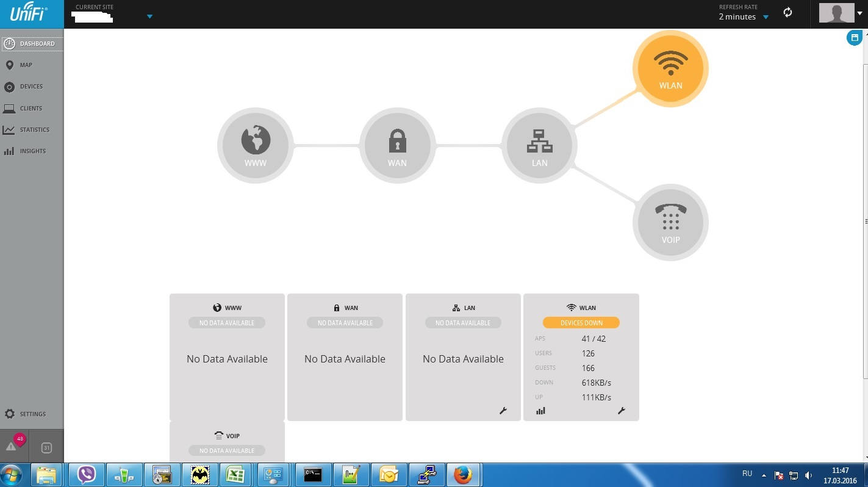868x487 pixels.
Task: Click the WLAN node circle
Action: (670, 68)
